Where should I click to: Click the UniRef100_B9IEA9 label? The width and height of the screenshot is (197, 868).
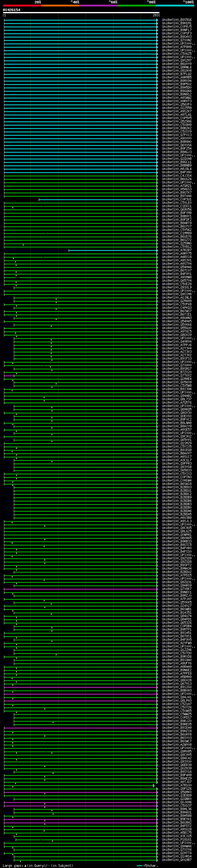pyautogui.click(x=177, y=728)
